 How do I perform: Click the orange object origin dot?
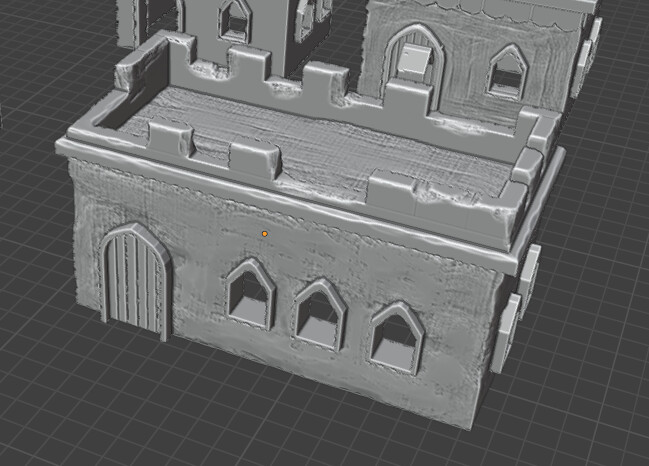pyautogui.click(x=264, y=233)
